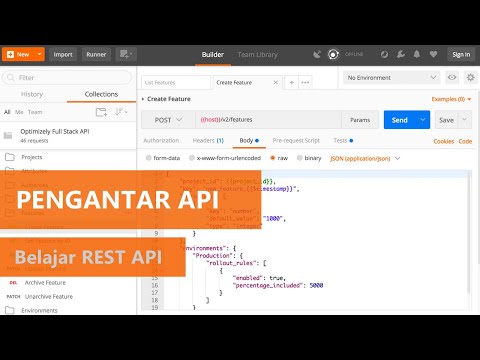Open Optimizely Full Stack API collection

click(68, 136)
